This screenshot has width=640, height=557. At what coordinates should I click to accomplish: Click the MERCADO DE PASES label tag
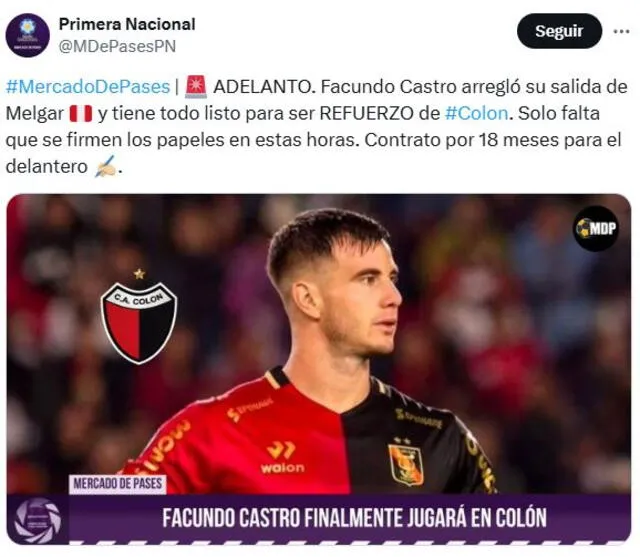(118, 484)
